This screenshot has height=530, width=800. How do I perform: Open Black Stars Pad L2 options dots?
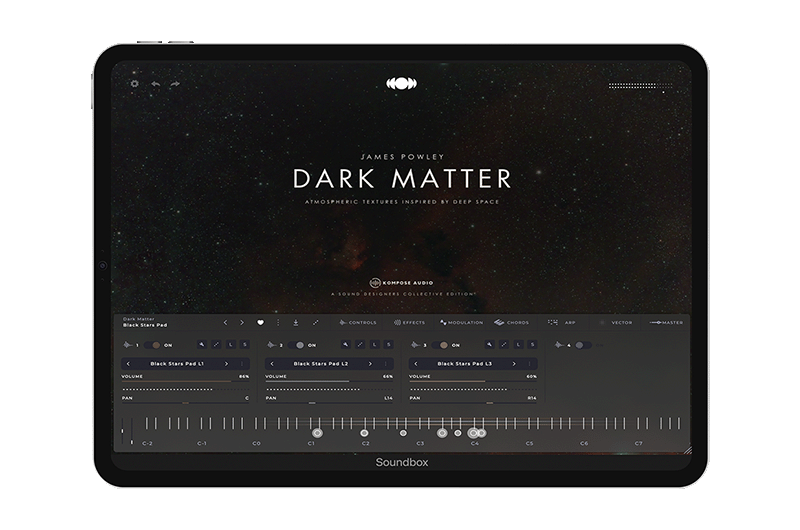[x=385, y=364]
